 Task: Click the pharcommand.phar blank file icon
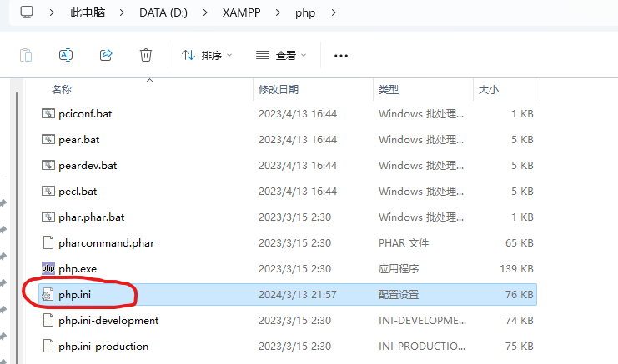(x=48, y=242)
